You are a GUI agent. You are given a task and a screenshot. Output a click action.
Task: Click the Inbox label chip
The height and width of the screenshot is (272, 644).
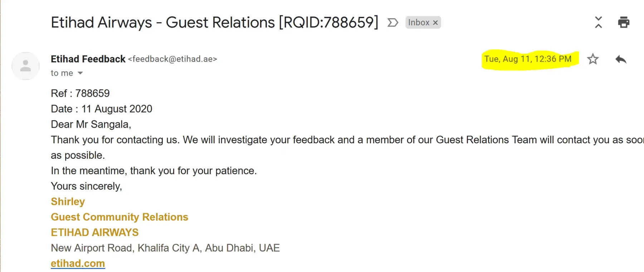click(419, 23)
